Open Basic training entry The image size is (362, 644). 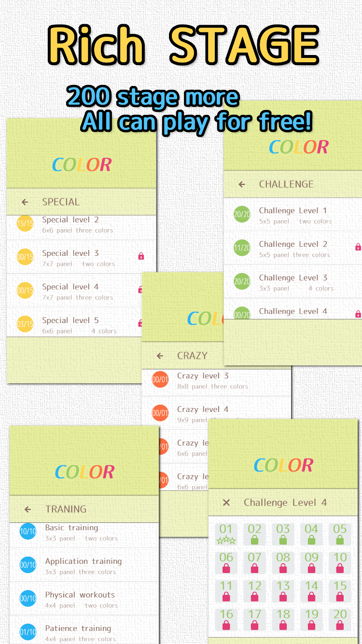[84, 533]
